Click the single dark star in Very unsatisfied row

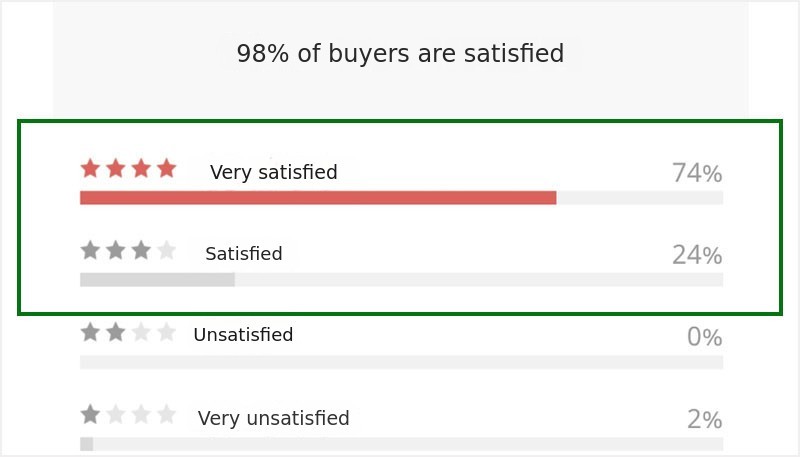[x=90, y=414]
